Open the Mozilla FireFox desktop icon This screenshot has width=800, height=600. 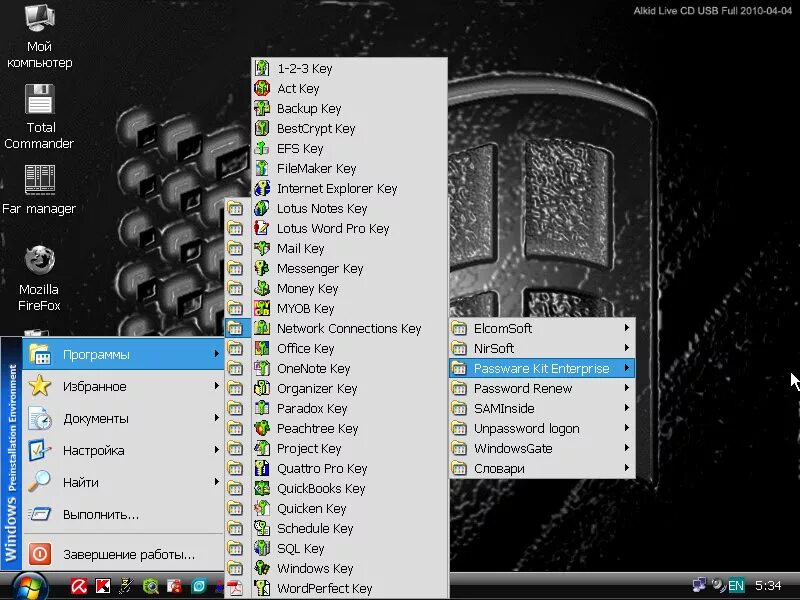39,279
